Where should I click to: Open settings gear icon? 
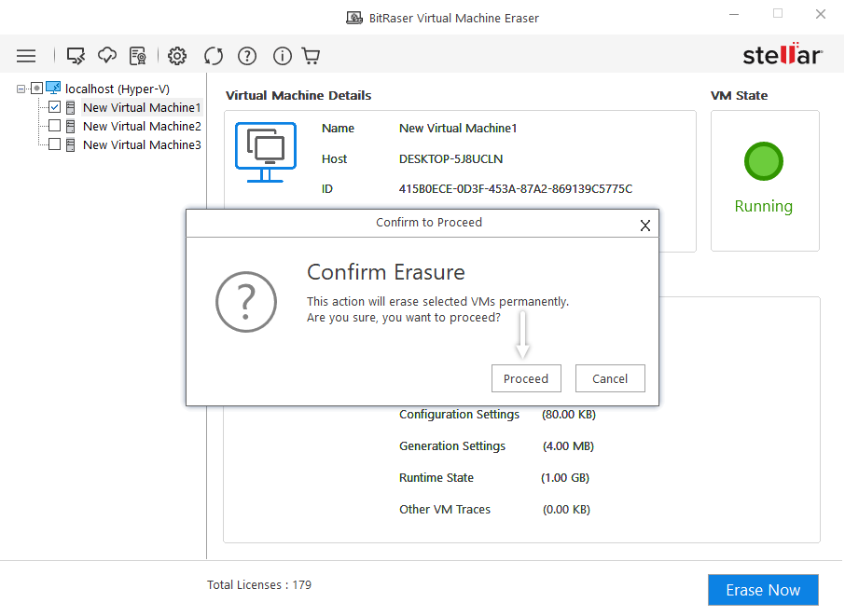point(177,56)
